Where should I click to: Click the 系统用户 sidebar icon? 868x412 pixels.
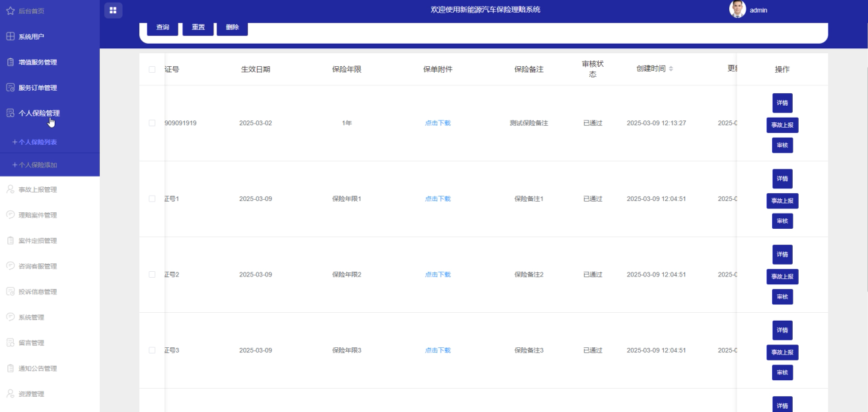pos(10,36)
